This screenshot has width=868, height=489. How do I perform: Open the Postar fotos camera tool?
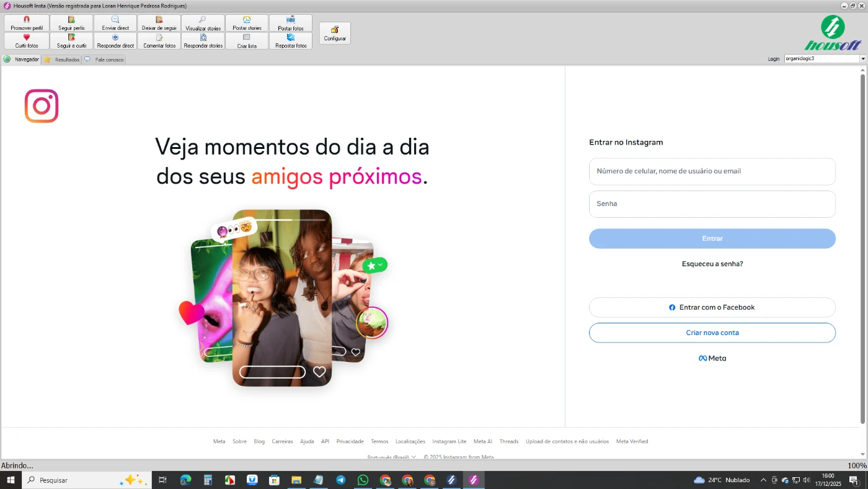click(290, 24)
